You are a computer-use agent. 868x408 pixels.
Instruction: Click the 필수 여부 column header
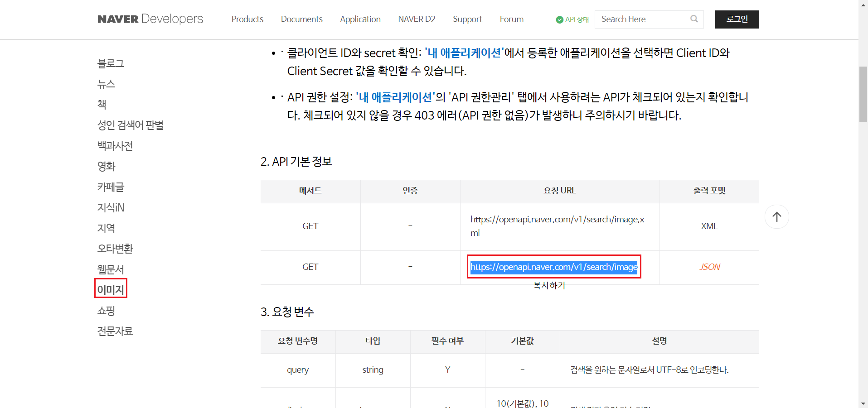[447, 341]
